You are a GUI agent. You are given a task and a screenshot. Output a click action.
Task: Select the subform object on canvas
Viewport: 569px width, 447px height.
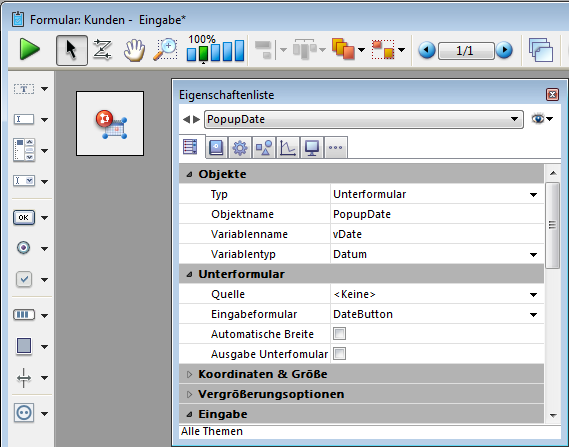[110, 123]
